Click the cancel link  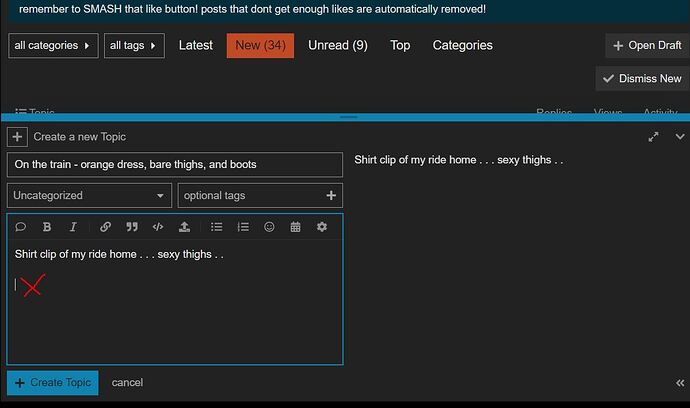click(127, 383)
